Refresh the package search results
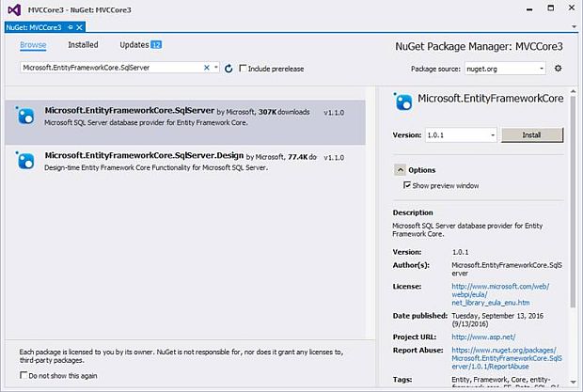This screenshot has width=583, height=392. (x=228, y=69)
